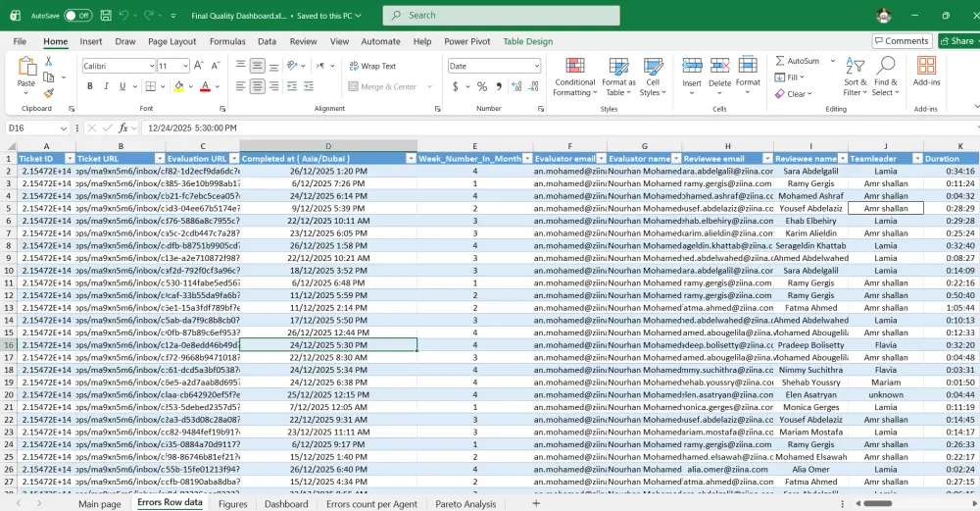Open the Fill dropdown
The width and height of the screenshot is (980, 511).
789,77
